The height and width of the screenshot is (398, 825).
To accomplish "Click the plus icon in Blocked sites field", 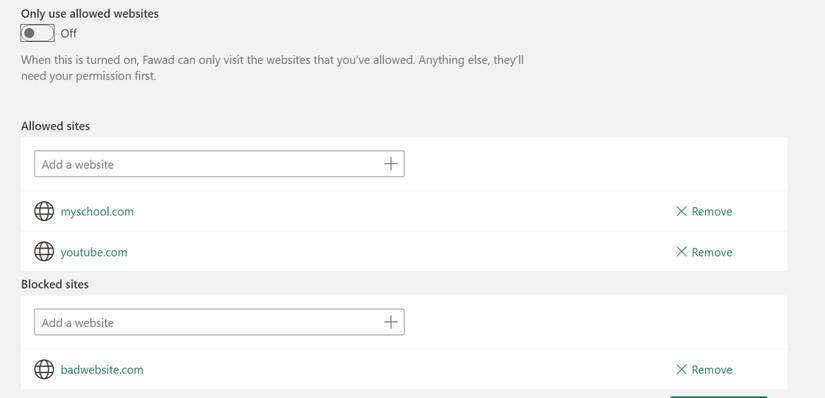I will 390,322.
